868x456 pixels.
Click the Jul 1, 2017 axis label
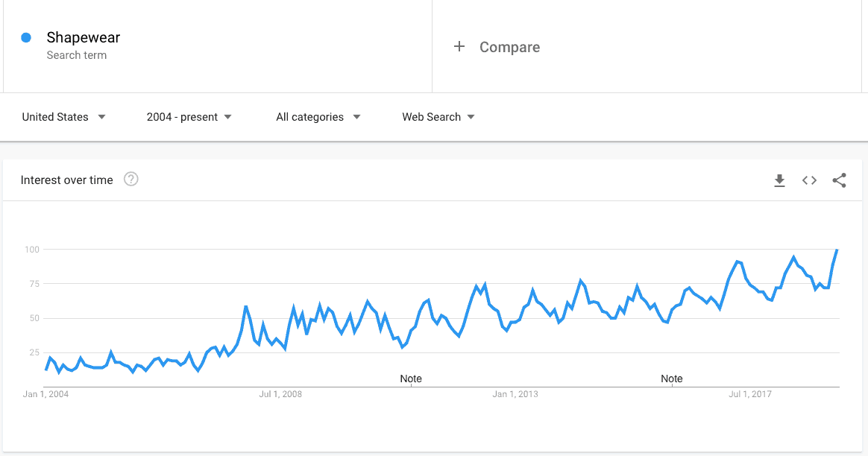[750, 394]
